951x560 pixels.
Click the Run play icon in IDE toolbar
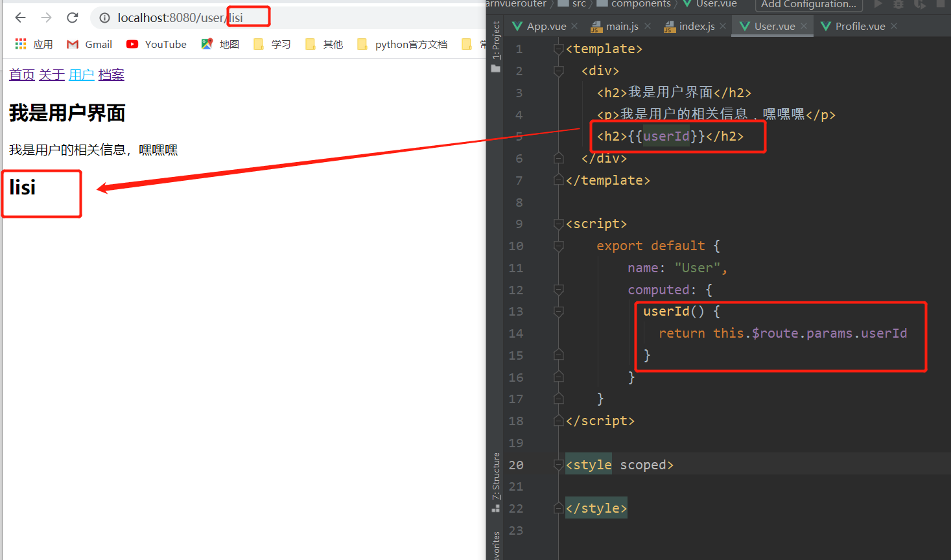coord(878,4)
